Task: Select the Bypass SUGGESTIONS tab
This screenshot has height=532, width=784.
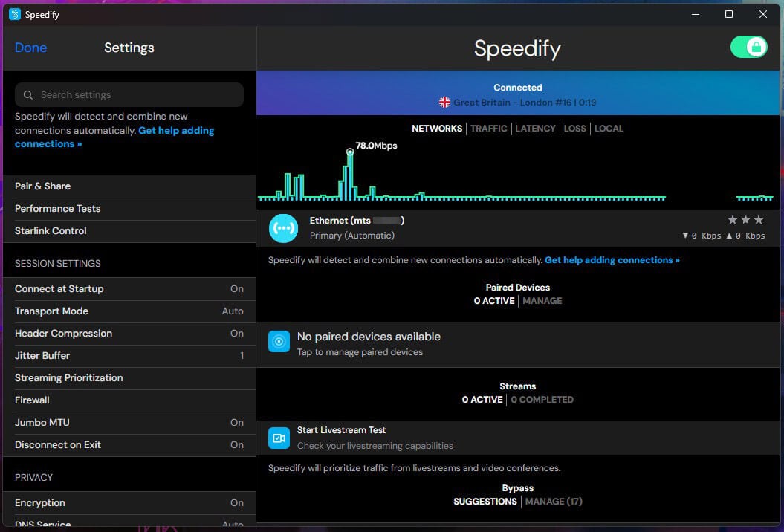Action: point(485,502)
